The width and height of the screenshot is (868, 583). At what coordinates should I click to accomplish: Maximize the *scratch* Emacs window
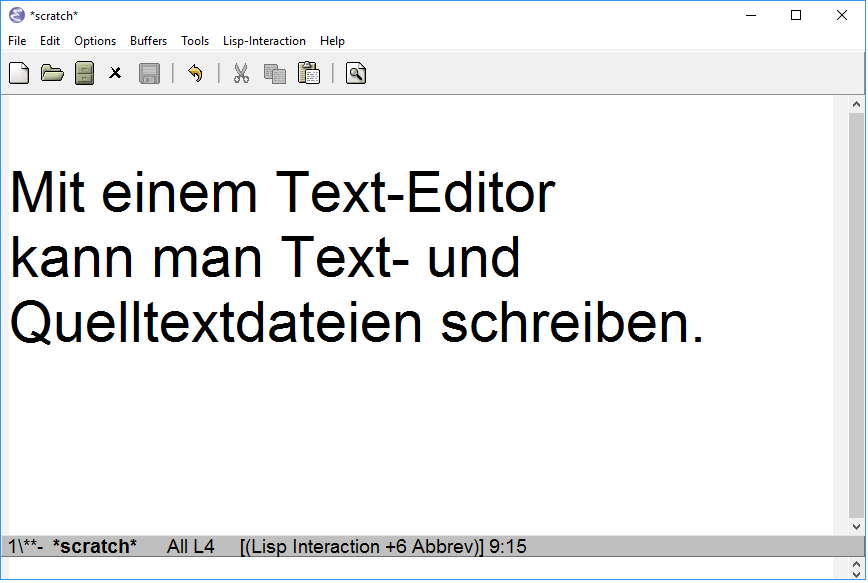coord(796,16)
